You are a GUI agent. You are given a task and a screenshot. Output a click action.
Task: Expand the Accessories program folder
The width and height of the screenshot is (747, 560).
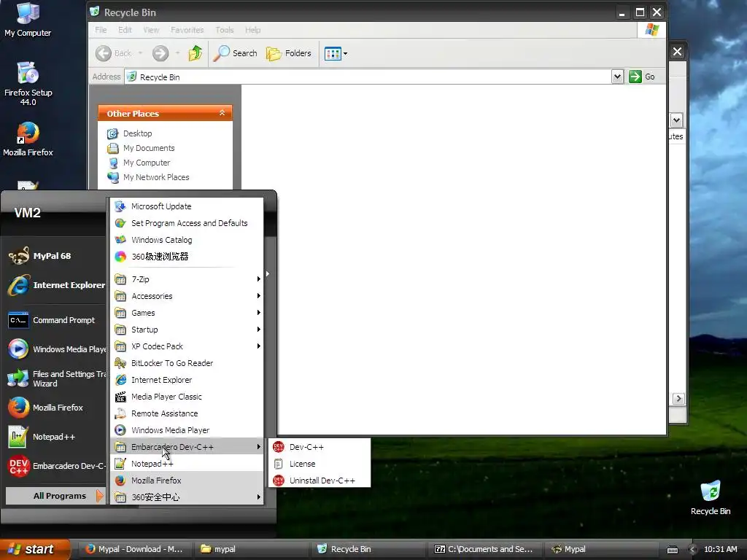pos(187,296)
